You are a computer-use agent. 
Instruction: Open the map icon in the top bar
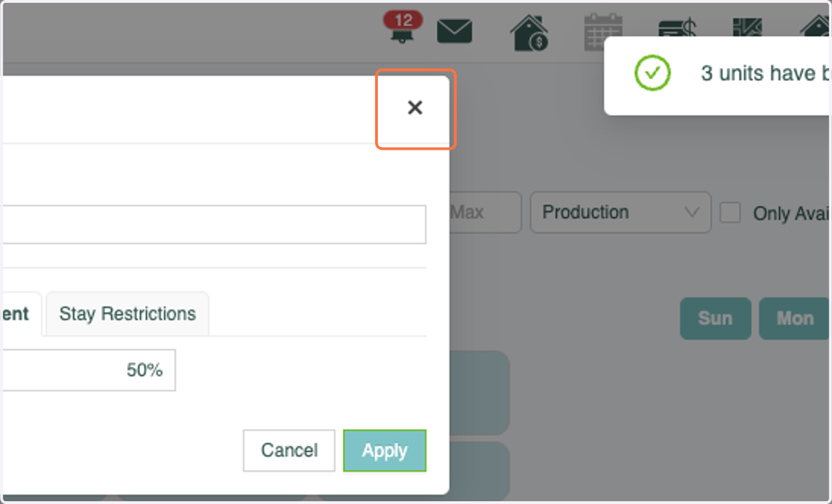pos(747,26)
